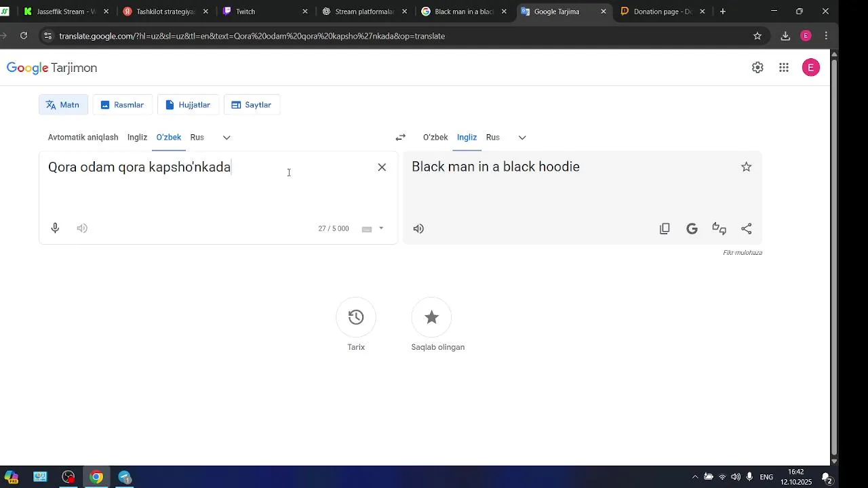Listen to the source text pronunciation
Screen dimensions: 868x488
coord(82,228)
